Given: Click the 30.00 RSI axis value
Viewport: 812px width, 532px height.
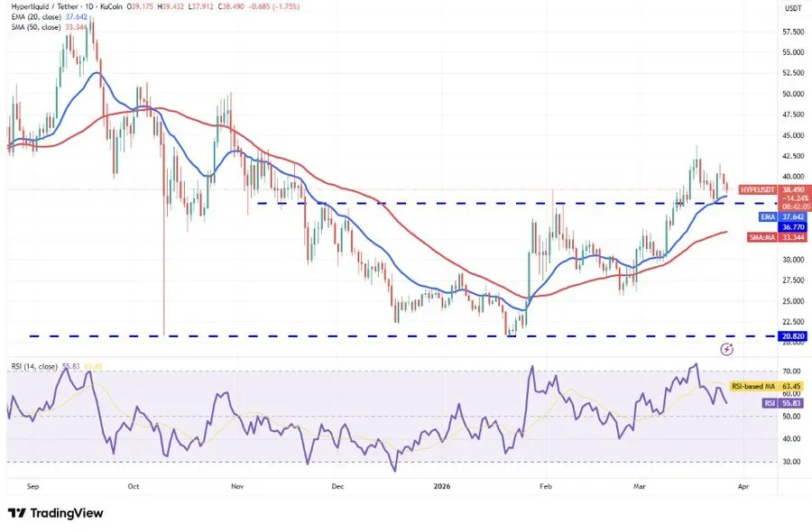Looking at the screenshot, I should click(x=790, y=462).
